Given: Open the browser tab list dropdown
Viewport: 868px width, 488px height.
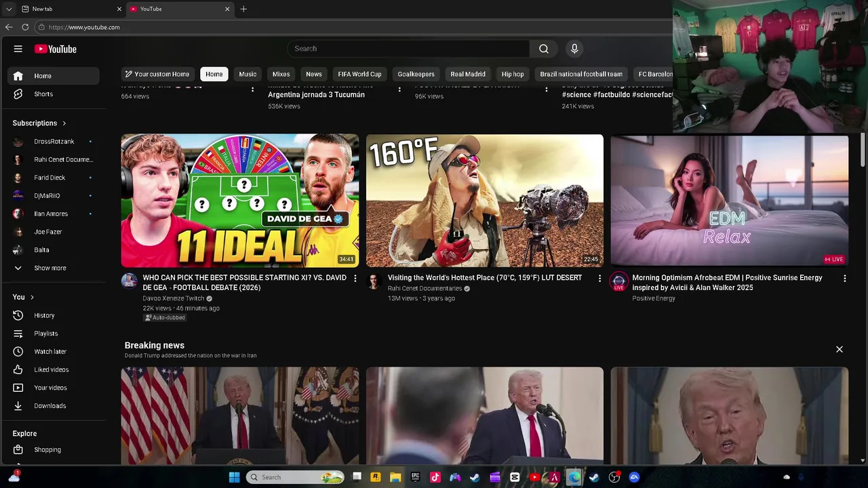Looking at the screenshot, I should point(8,9).
